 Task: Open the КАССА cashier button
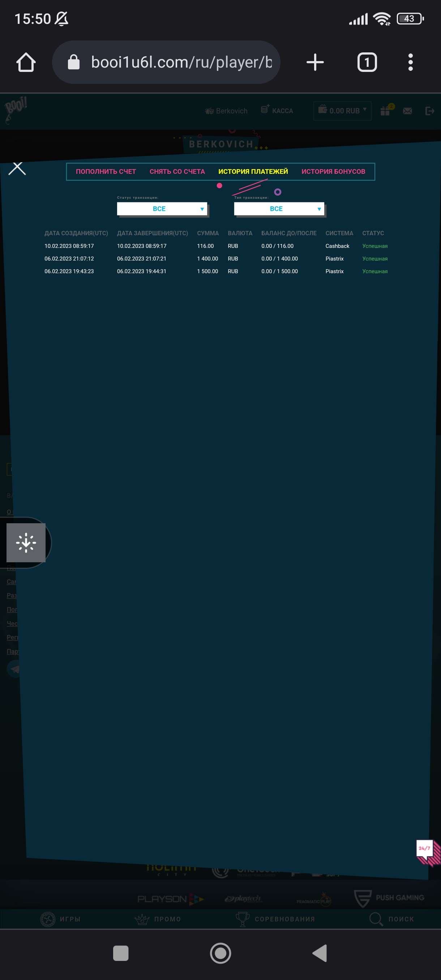tap(277, 110)
